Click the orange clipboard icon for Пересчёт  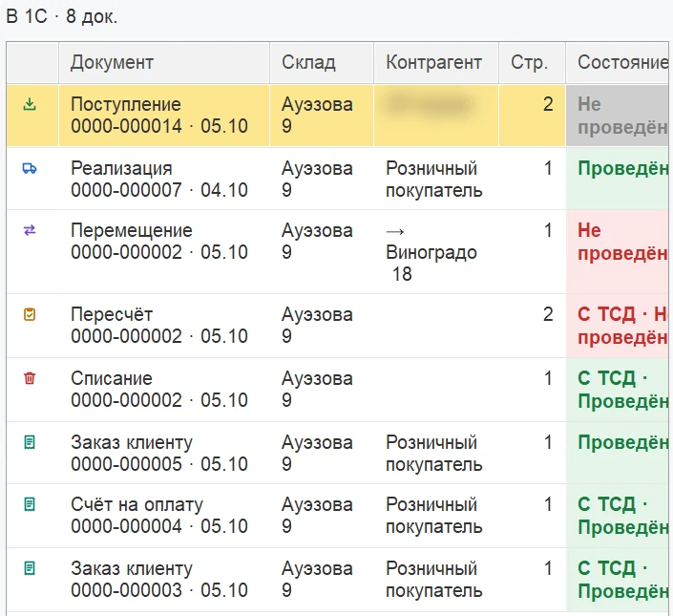tap(30, 314)
